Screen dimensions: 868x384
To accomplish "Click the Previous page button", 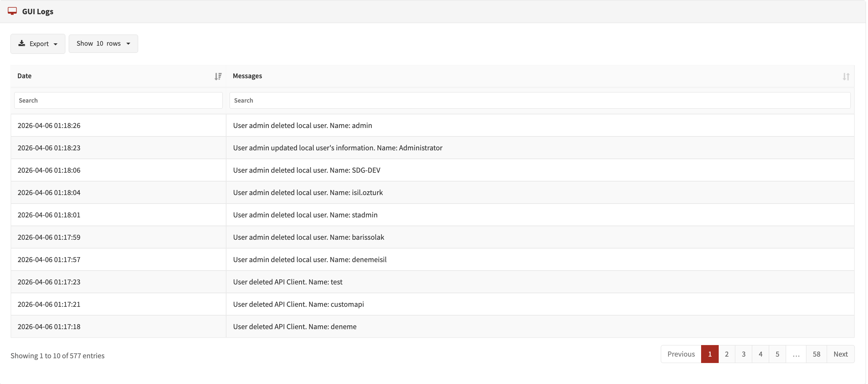I will pyautogui.click(x=681, y=354).
